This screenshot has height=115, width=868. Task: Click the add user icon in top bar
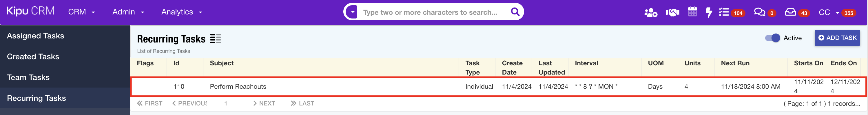(x=650, y=12)
